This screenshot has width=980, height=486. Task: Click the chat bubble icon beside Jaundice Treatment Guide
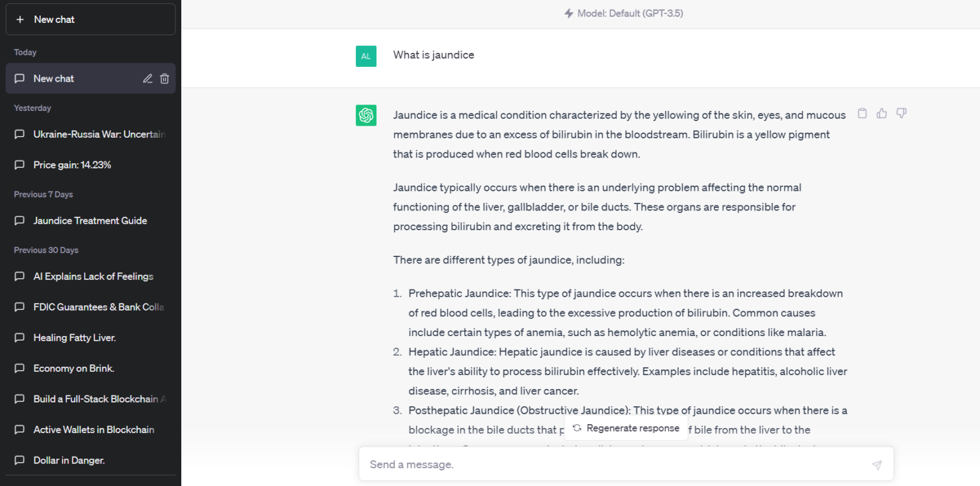[x=20, y=220]
